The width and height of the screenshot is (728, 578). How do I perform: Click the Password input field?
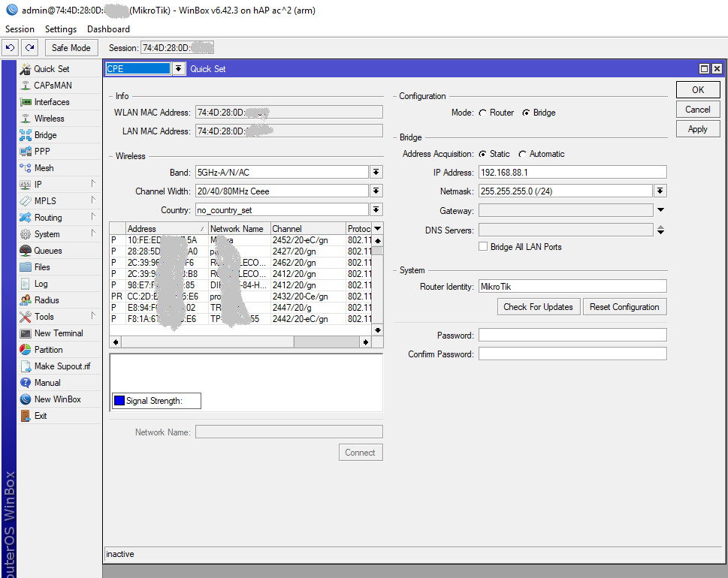[572, 335]
